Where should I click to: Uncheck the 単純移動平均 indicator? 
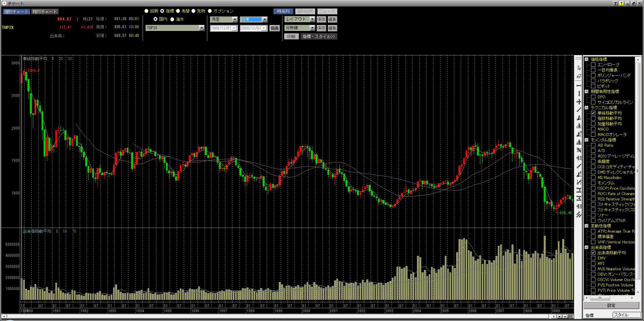(593, 113)
